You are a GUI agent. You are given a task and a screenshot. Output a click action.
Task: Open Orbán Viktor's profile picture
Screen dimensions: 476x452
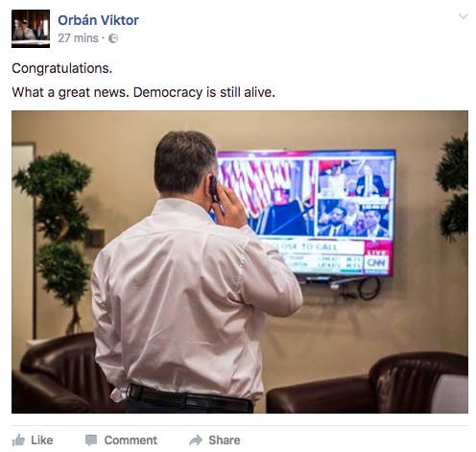[x=31, y=29]
